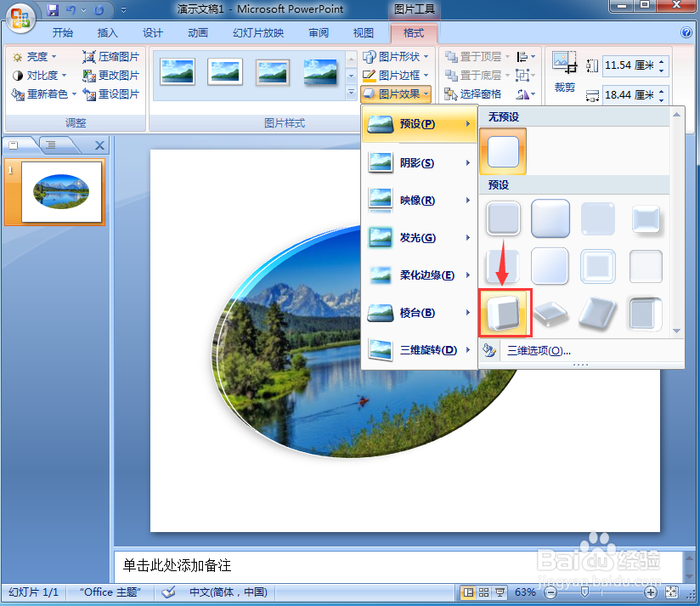The width and height of the screenshot is (700, 606).
Task: Open the 图片边框 picture border dropdown
Action: click(x=396, y=76)
